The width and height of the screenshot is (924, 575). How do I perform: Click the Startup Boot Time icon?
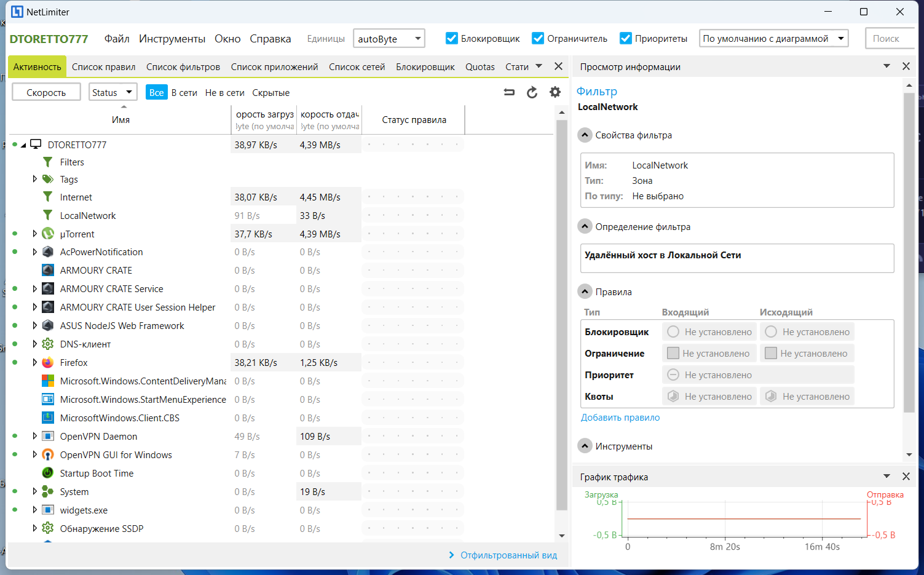click(48, 474)
